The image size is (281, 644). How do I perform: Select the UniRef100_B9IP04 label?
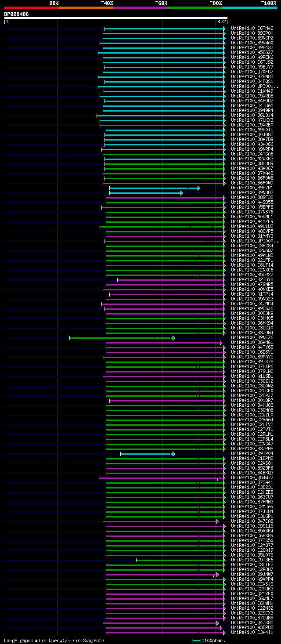click(252, 454)
